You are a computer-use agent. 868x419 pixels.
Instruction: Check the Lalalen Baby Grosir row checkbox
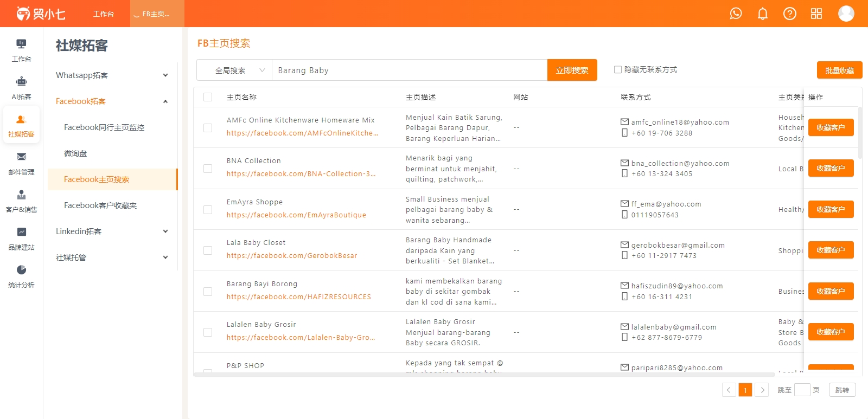click(x=208, y=332)
